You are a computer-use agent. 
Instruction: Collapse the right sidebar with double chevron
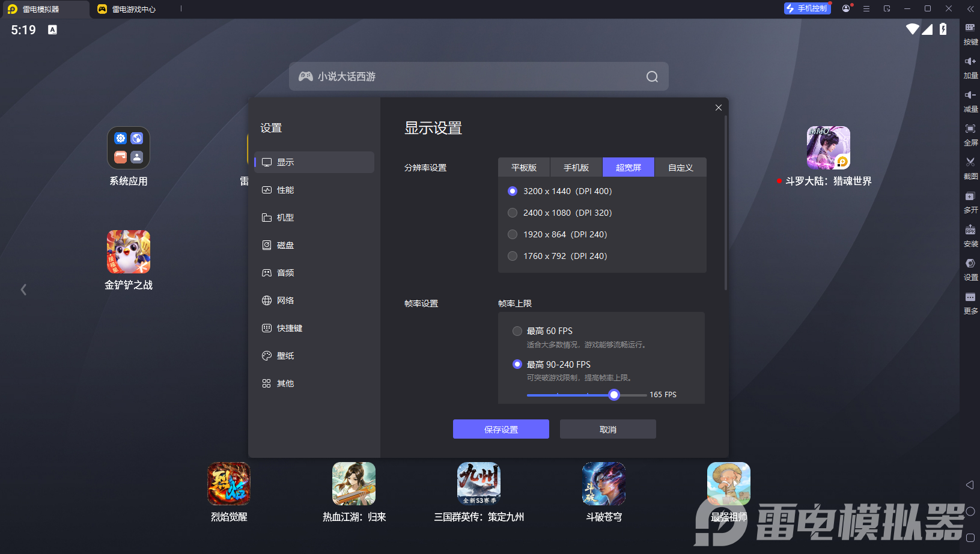[x=970, y=9]
